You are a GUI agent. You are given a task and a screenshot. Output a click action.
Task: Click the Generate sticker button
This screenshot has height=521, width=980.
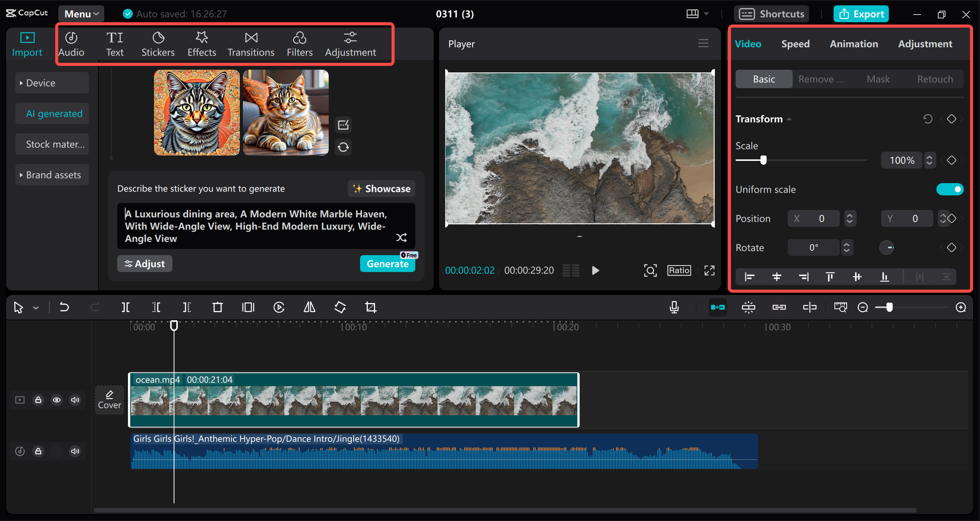pyautogui.click(x=387, y=264)
